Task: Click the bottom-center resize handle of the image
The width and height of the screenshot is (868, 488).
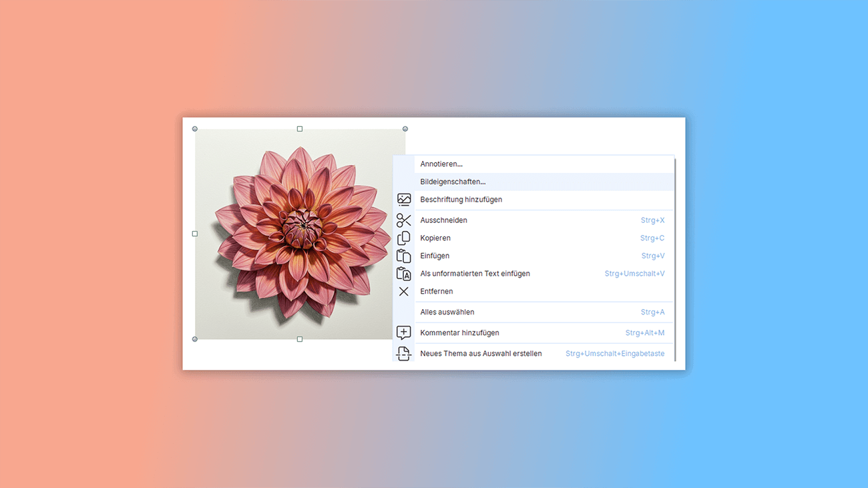Action: (300, 339)
